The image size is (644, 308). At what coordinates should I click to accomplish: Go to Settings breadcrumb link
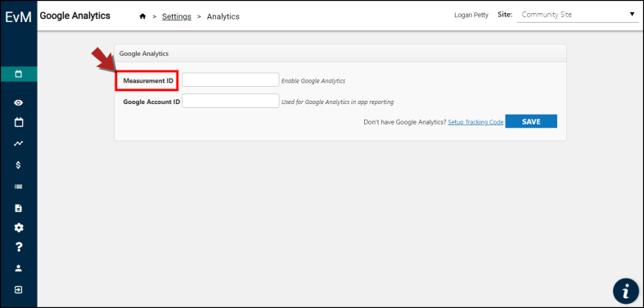(177, 16)
